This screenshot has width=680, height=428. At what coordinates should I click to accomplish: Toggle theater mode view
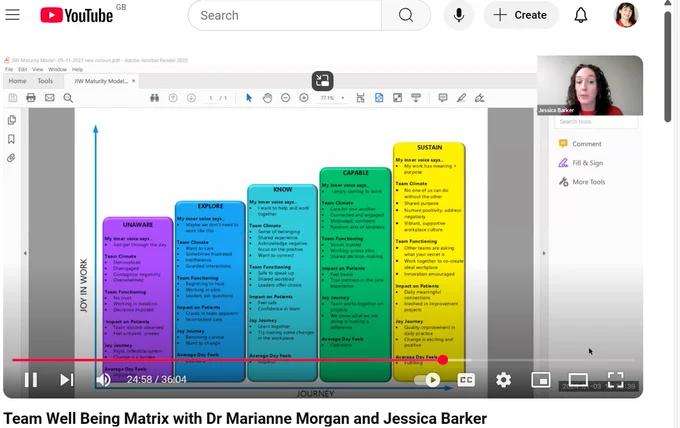click(x=578, y=380)
